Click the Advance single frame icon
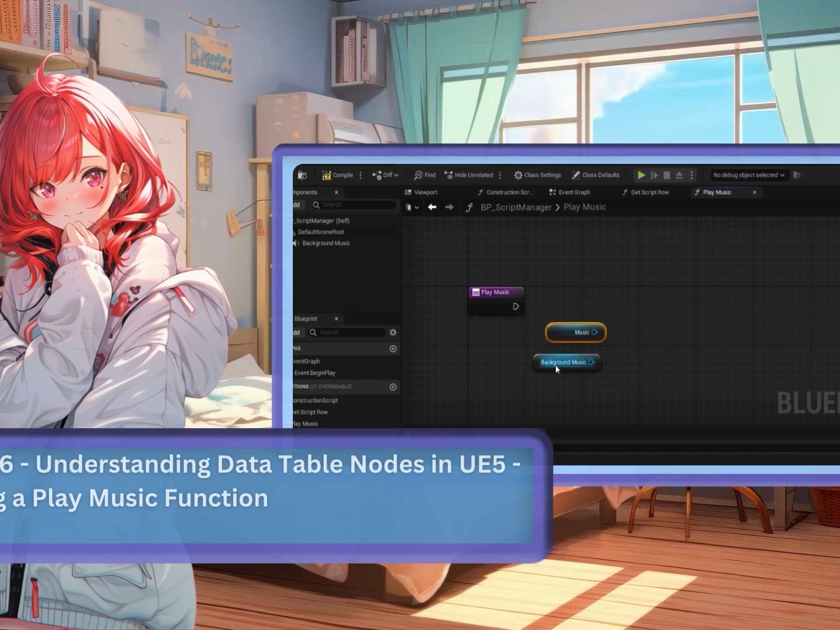Screen dimensions: 840x630 [654, 175]
